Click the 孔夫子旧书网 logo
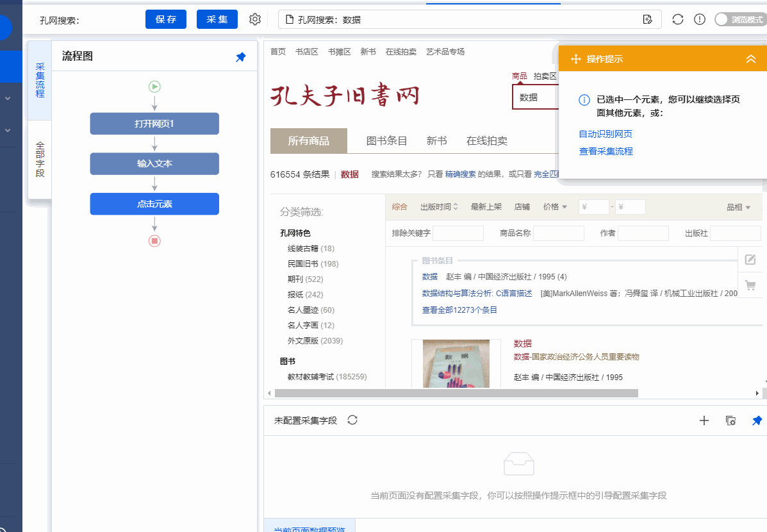The height and width of the screenshot is (532, 767). pyautogui.click(x=345, y=94)
